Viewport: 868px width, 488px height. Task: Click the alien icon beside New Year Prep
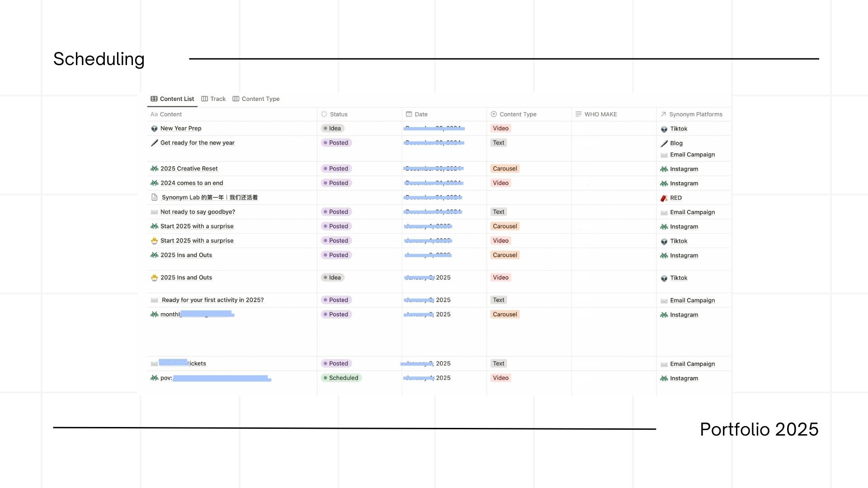154,129
